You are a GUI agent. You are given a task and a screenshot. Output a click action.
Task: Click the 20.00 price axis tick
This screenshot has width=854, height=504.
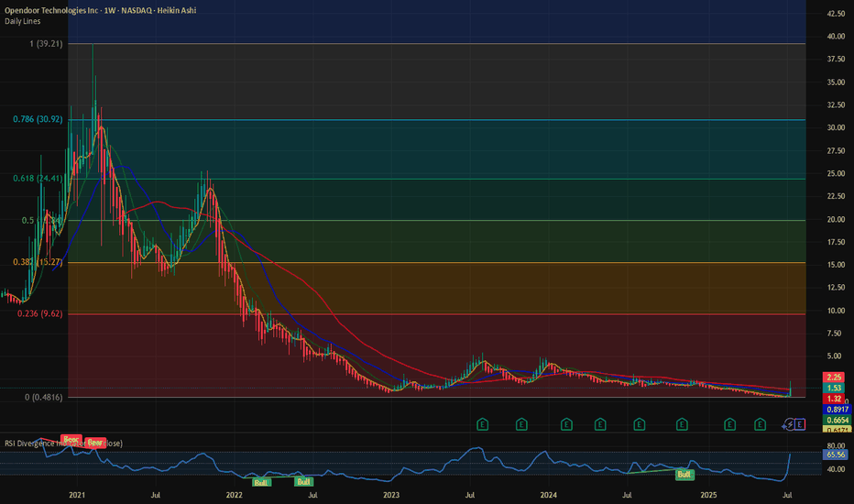(x=836, y=219)
